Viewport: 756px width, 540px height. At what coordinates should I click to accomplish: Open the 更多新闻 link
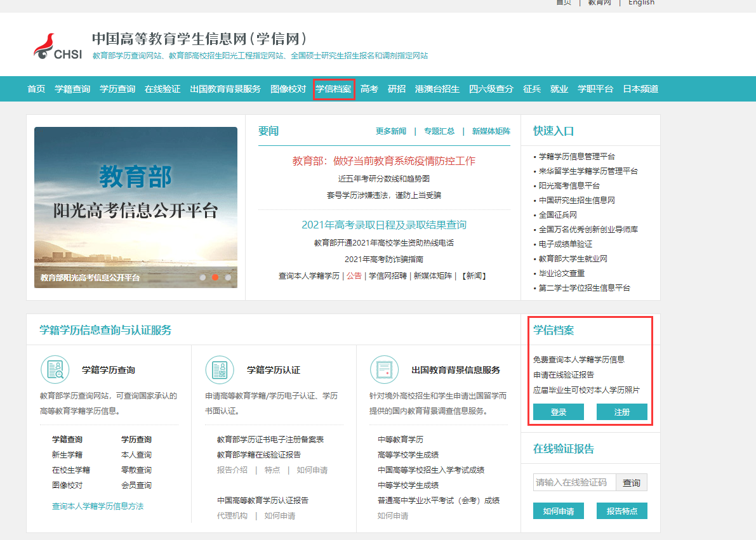[390, 131]
